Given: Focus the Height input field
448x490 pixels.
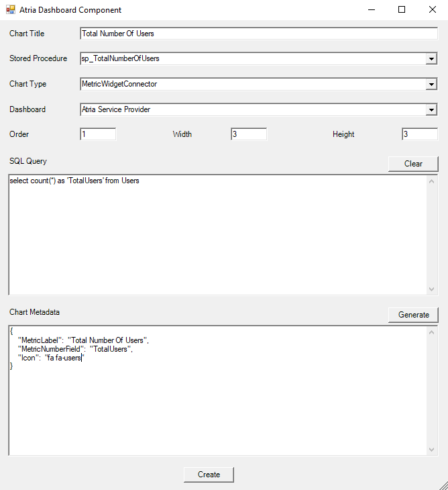Looking at the screenshot, I should point(420,134).
